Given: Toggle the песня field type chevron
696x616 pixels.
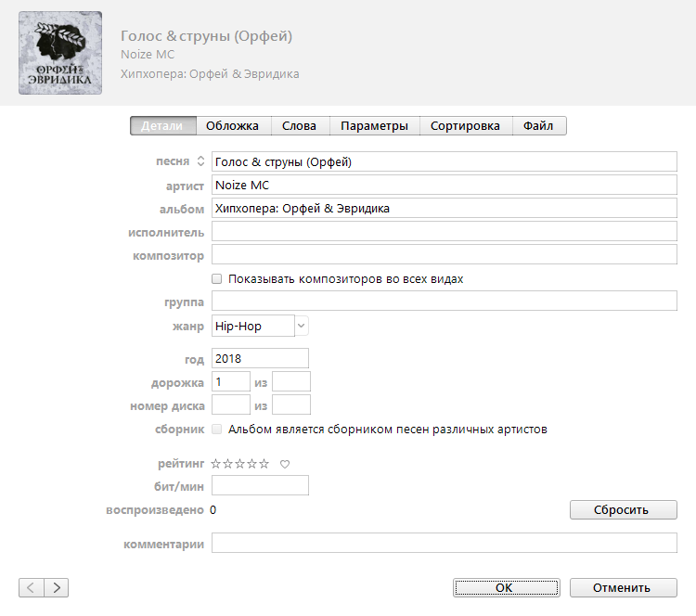Looking at the screenshot, I should pyautogui.click(x=200, y=161).
